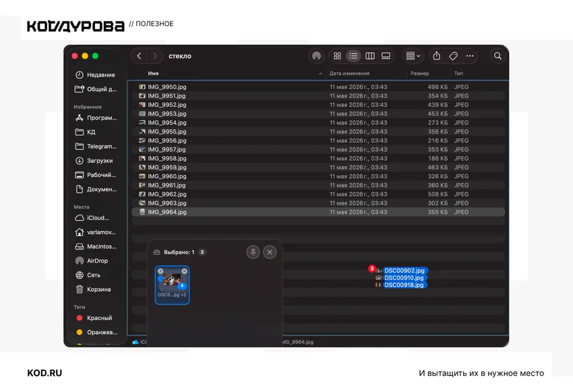573x392 pixels.
Task: Click the search magnifier icon
Action: click(x=497, y=56)
